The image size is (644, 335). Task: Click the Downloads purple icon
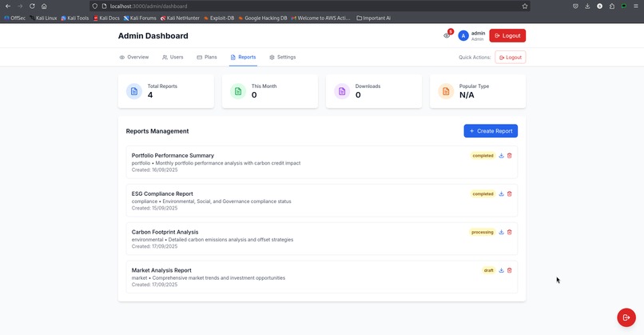[x=342, y=91]
